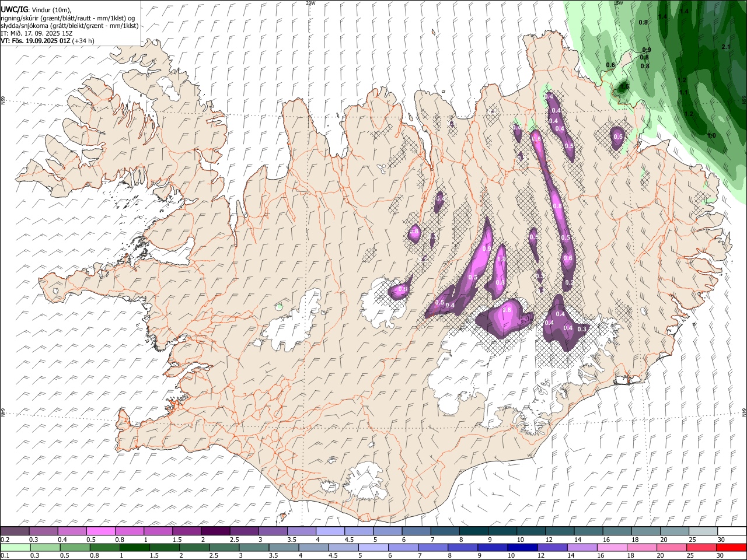Image resolution: width=747 pixels, height=560 pixels.
Task: Click the '20W' longitude label at the top edge
Action: click(310, 3)
